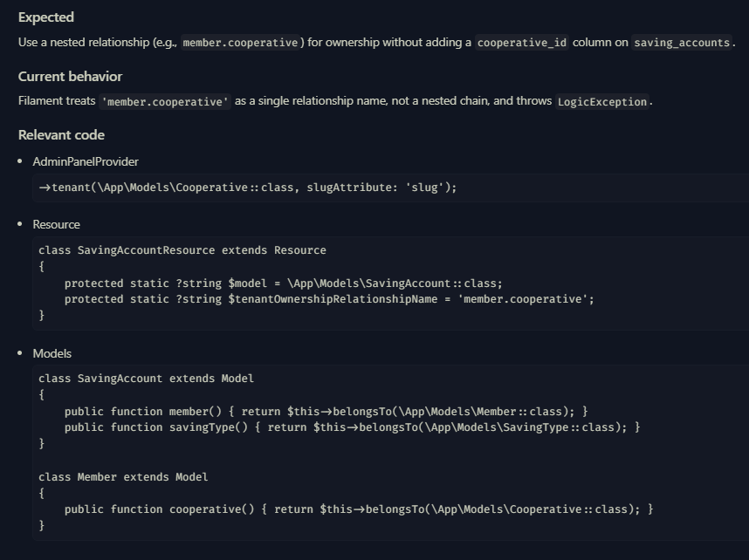Click quoted 'member.cooperative' code under Current behavior

(165, 101)
